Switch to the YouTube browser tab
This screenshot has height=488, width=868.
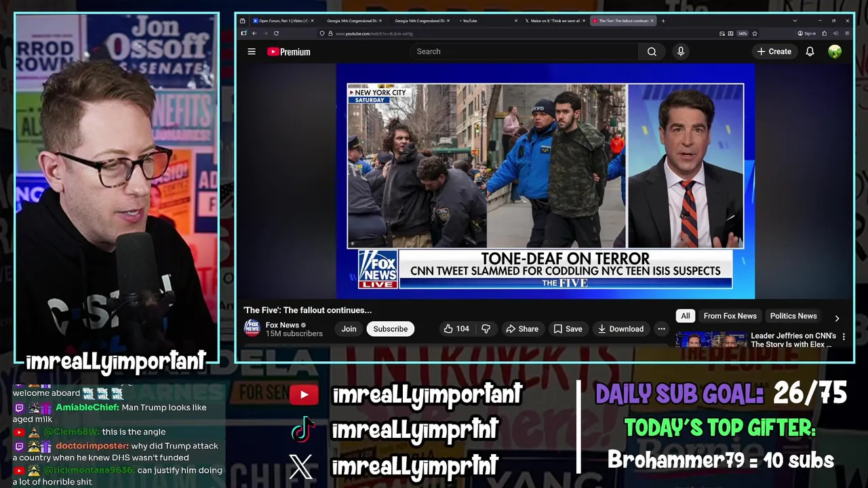487,21
